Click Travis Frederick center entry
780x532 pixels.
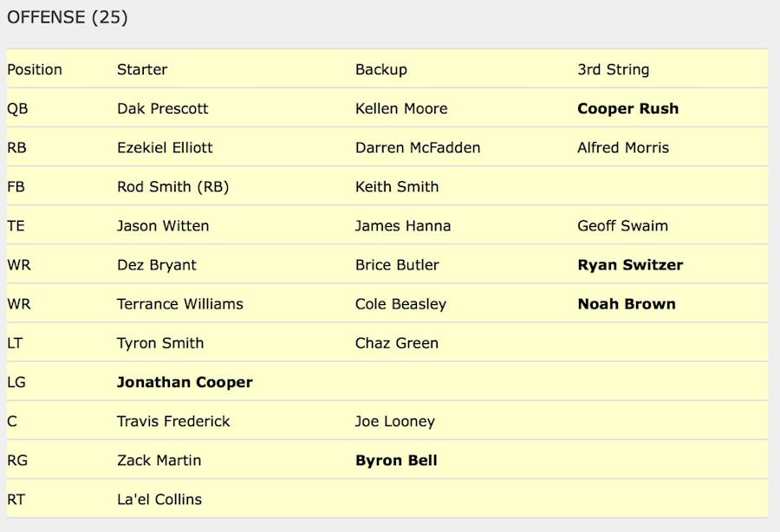[173, 421]
